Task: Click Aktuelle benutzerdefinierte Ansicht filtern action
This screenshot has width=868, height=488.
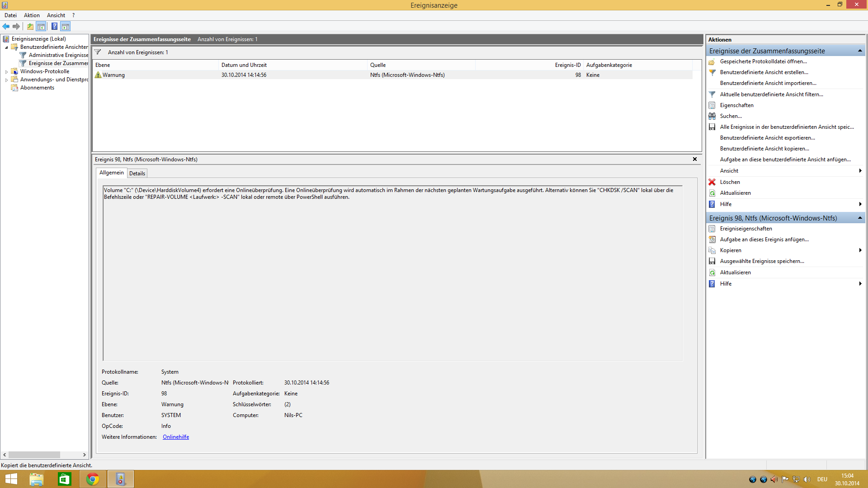Action: 771,94
